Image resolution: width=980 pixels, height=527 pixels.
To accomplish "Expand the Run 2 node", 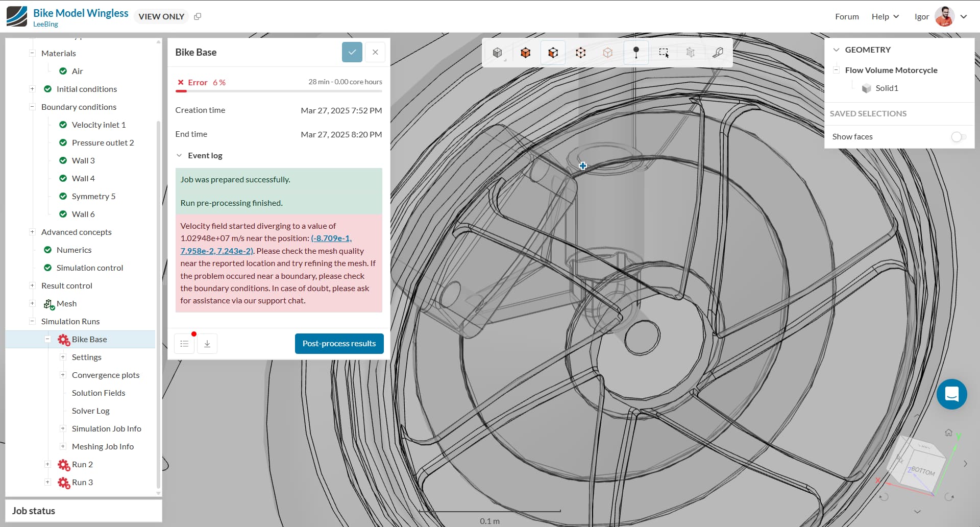I will [x=47, y=464].
